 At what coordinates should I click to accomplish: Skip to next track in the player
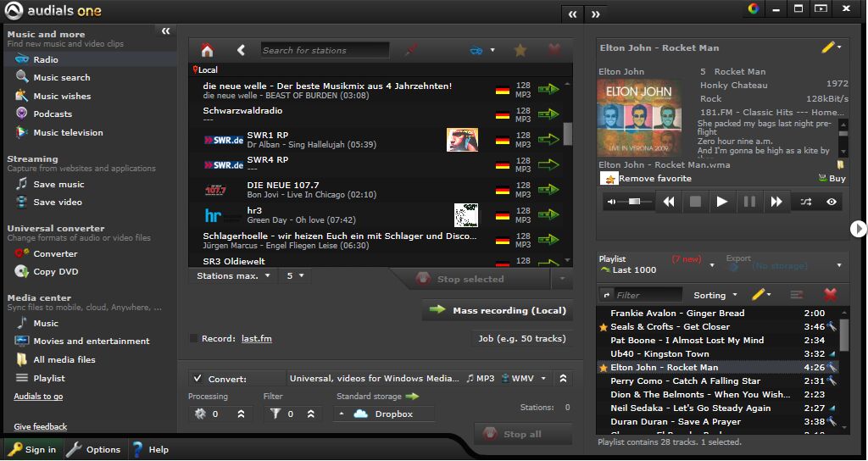pos(776,202)
